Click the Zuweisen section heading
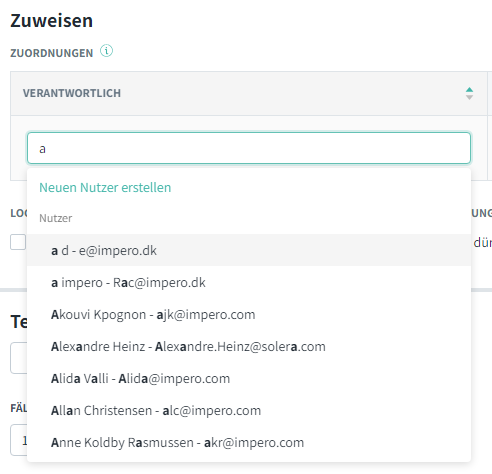Image resolution: width=492 pixels, height=474 pixels. (x=52, y=21)
